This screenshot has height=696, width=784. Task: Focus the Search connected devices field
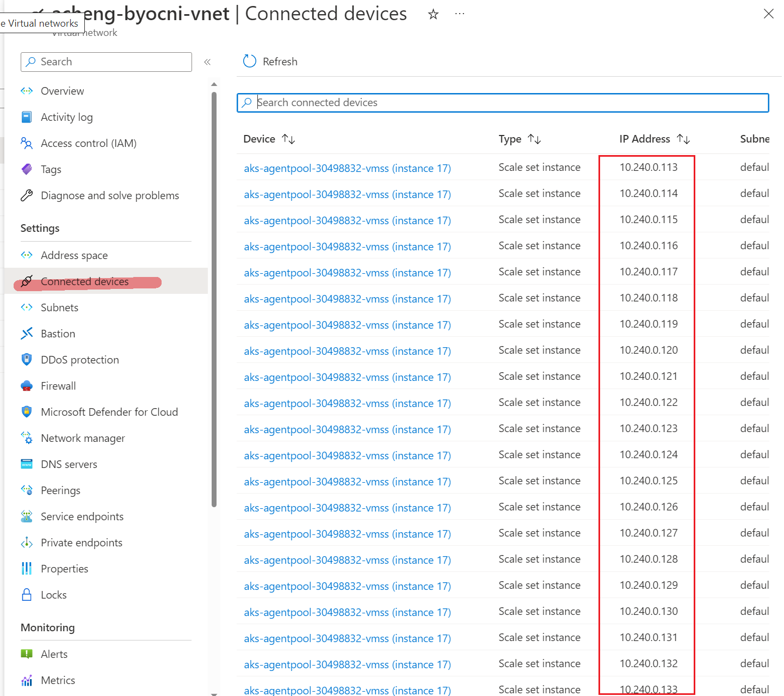pos(503,103)
